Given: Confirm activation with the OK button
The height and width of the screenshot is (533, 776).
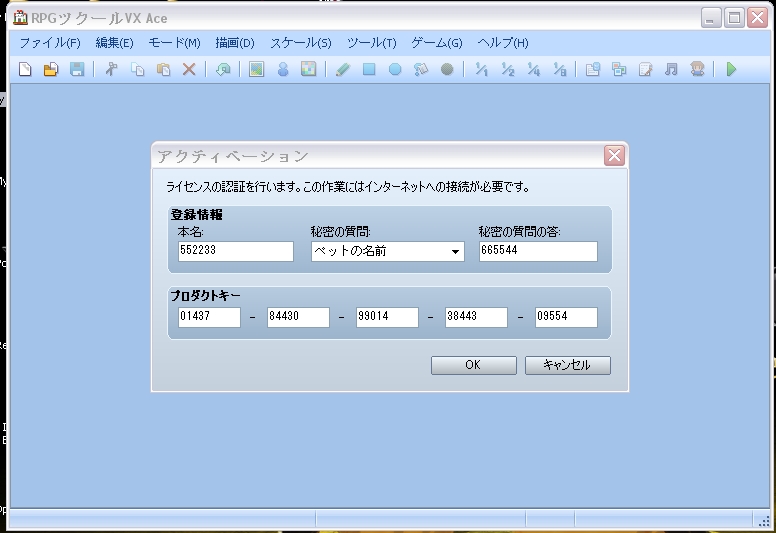Looking at the screenshot, I should 474,365.
